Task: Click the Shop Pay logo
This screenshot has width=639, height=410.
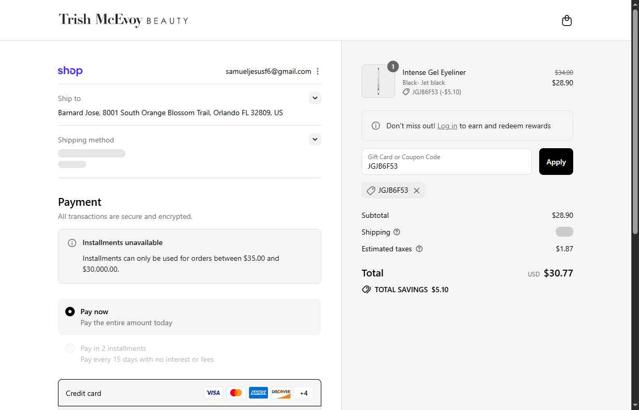Action: point(70,71)
